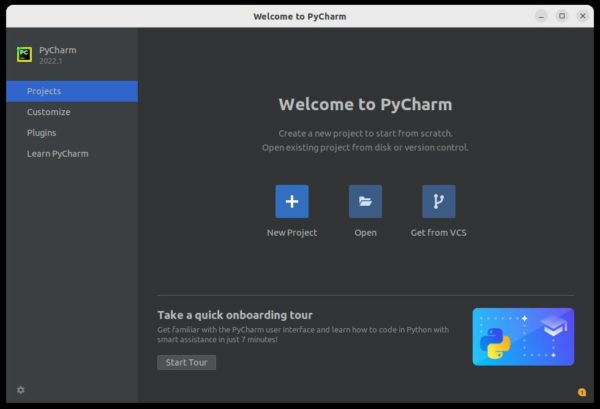Minimize the Welcome to PyCharm window
This screenshot has height=409, width=600.
pyautogui.click(x=541, y=16)
